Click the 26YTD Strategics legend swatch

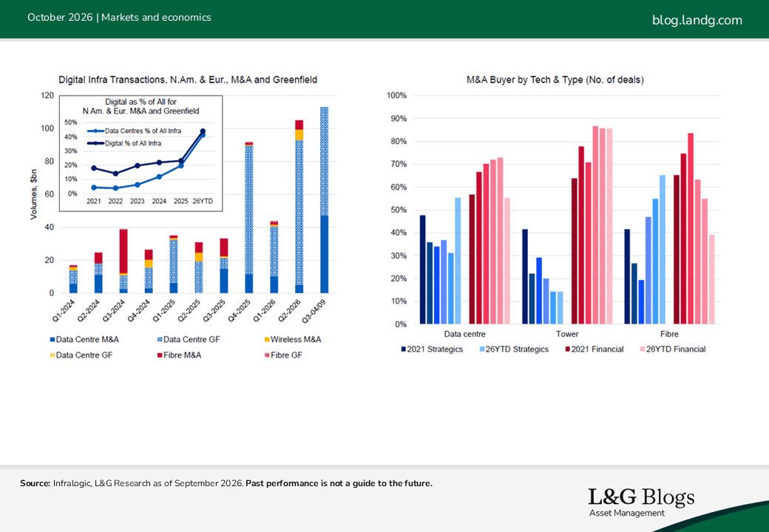(x=482, y=349)
